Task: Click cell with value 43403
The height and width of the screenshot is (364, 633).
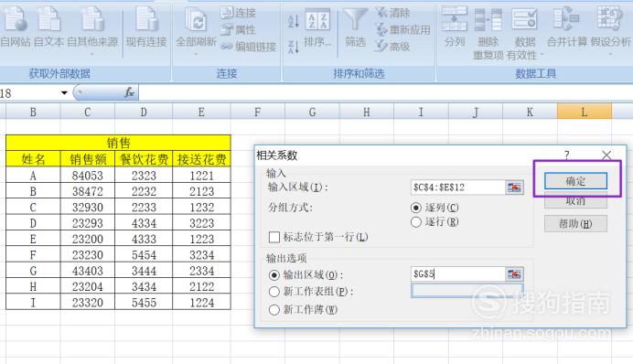Action: [x=88, y=271]
